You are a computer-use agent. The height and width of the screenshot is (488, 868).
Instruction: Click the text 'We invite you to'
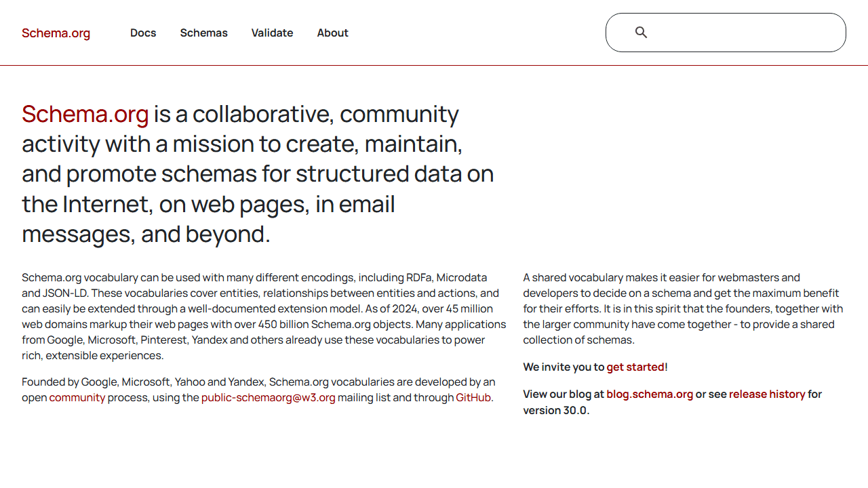point(564,367)
